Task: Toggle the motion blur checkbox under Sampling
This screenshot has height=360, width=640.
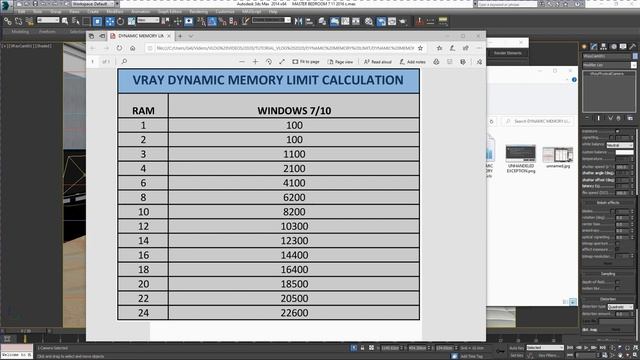Action: [x=617, y=289]
